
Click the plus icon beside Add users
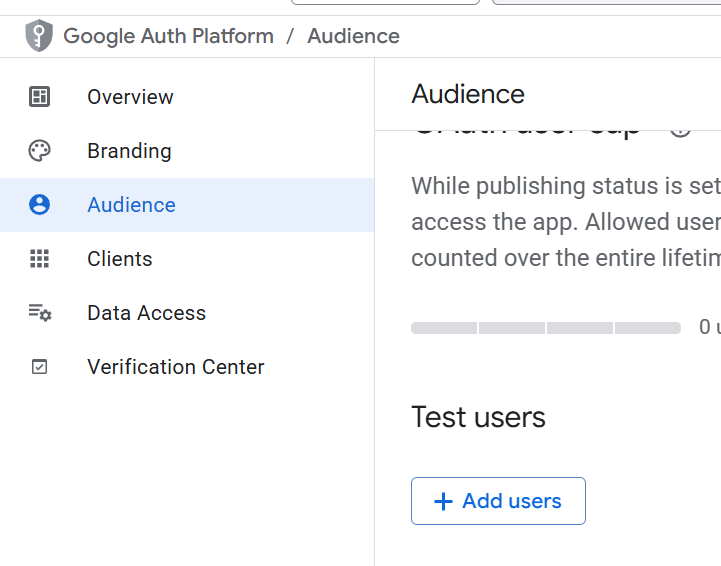click(x=443, y=502)
